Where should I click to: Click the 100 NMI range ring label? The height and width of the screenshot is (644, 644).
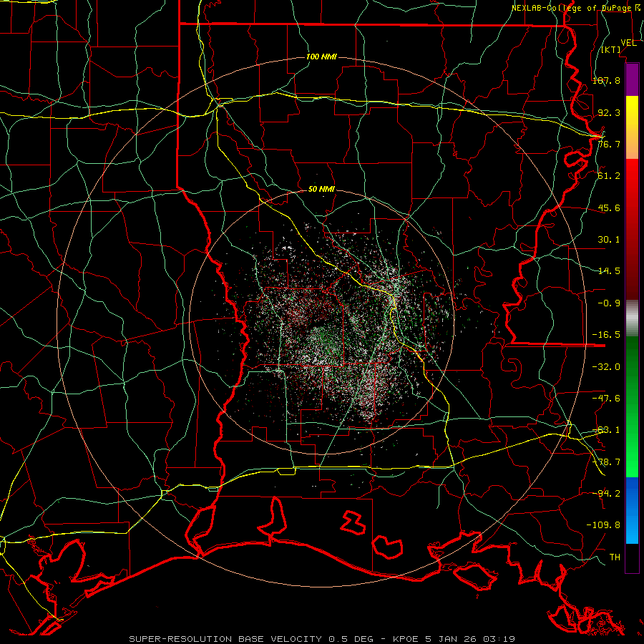tap(321, 57)
